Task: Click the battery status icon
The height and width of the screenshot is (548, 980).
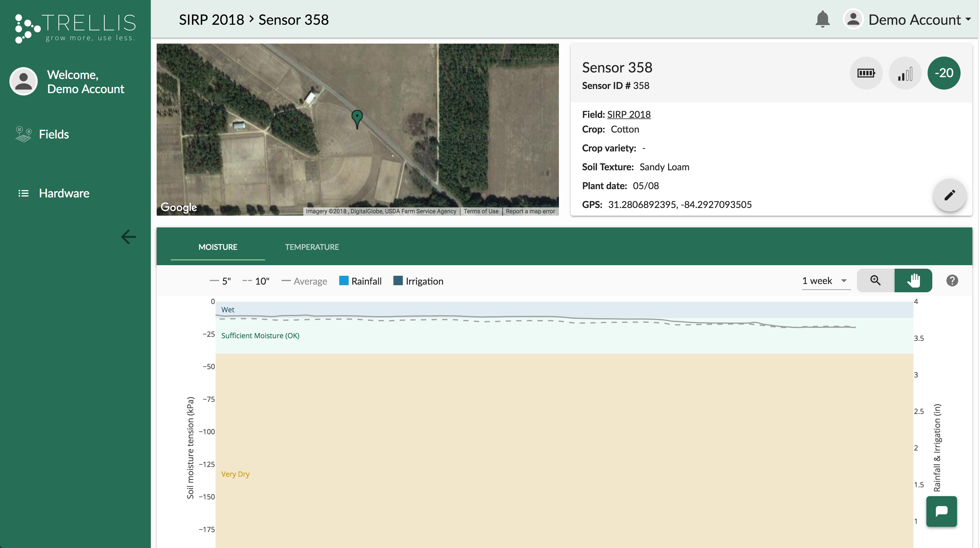Action: click(866, 73)
